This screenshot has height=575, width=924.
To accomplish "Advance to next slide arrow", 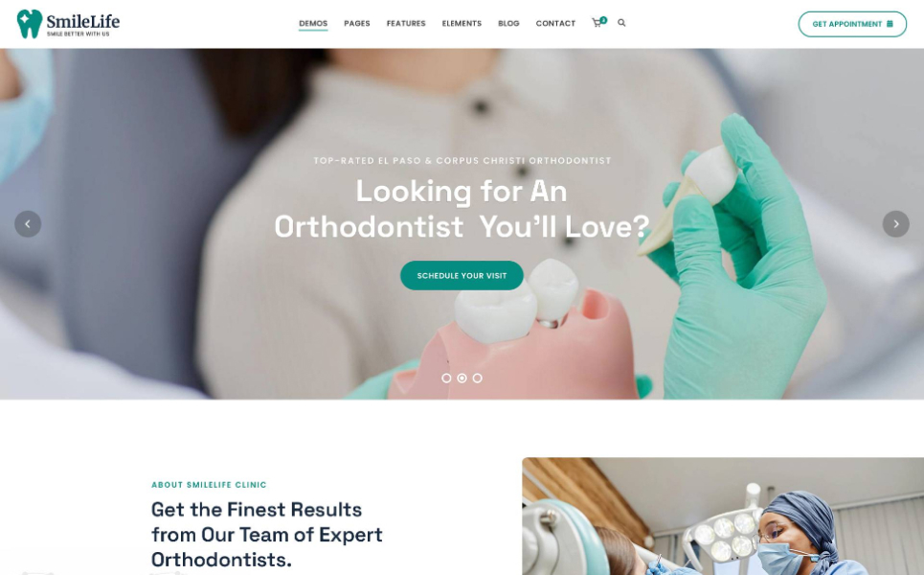I will pyautogui.click(x=895, y=224).
